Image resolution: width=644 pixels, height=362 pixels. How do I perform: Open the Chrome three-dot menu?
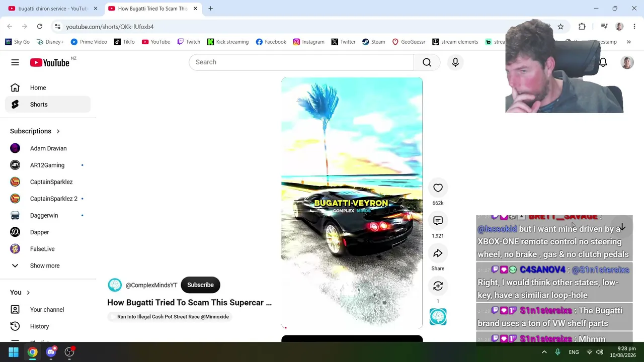point(634,26)
